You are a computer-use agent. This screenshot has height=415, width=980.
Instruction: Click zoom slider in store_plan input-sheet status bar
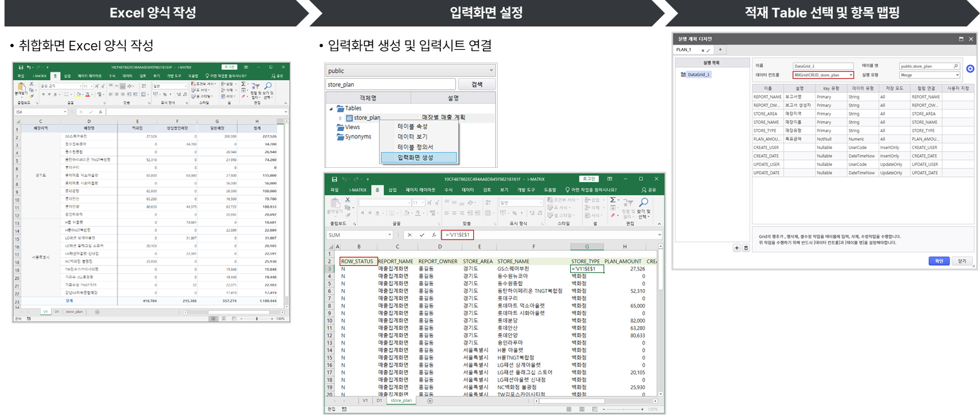(622, 409)
